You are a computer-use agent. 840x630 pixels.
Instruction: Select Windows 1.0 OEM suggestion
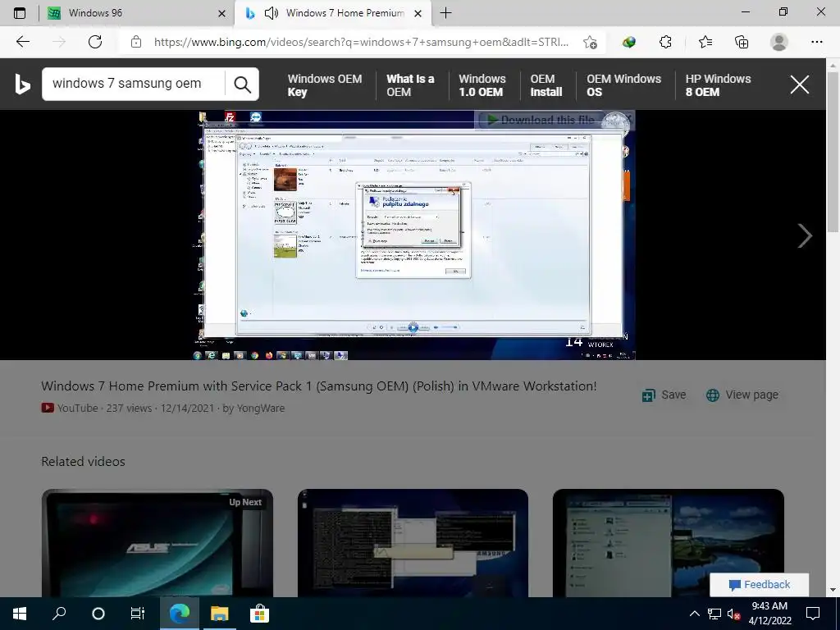(482, 85)
